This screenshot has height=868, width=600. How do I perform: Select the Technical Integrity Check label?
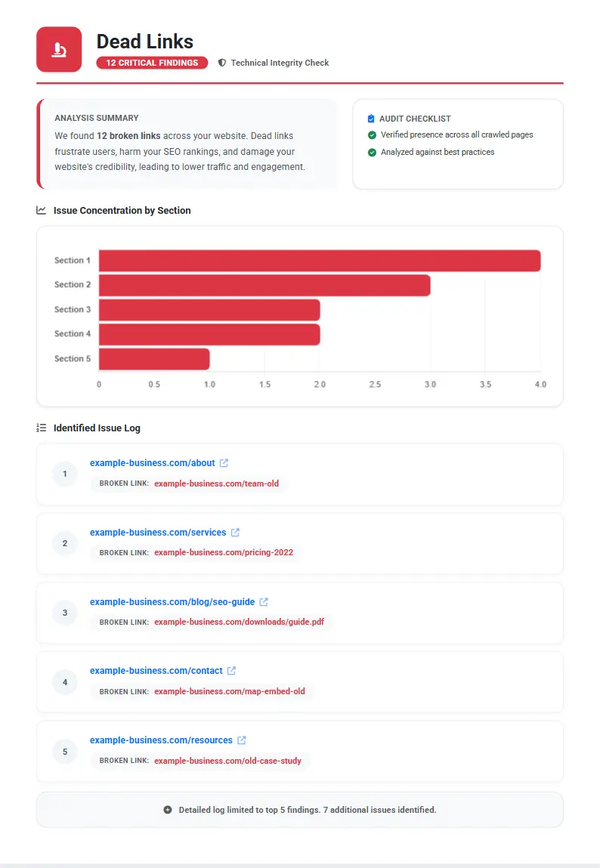[x=280, y=63]
